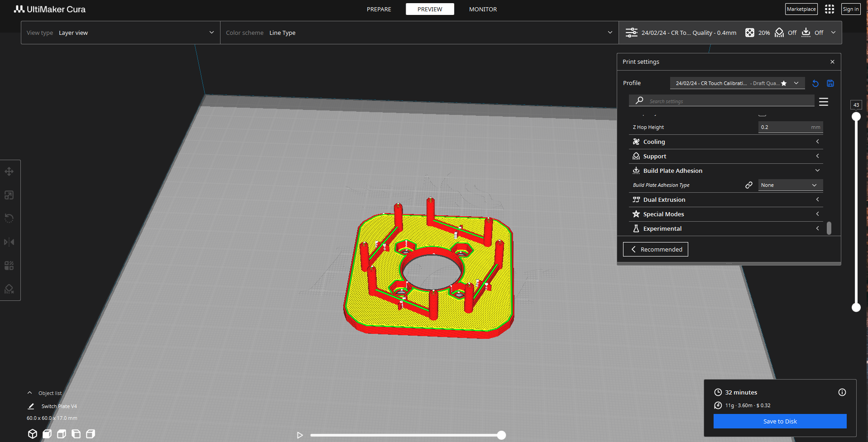868x442 pixels.
Task: Select the Mirror tool
Action: coord(9,242)
